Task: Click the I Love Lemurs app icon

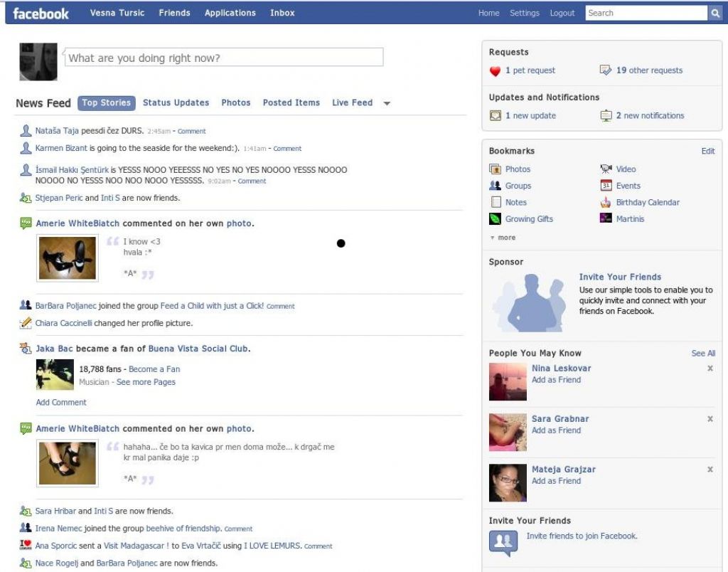Action: 26,545
